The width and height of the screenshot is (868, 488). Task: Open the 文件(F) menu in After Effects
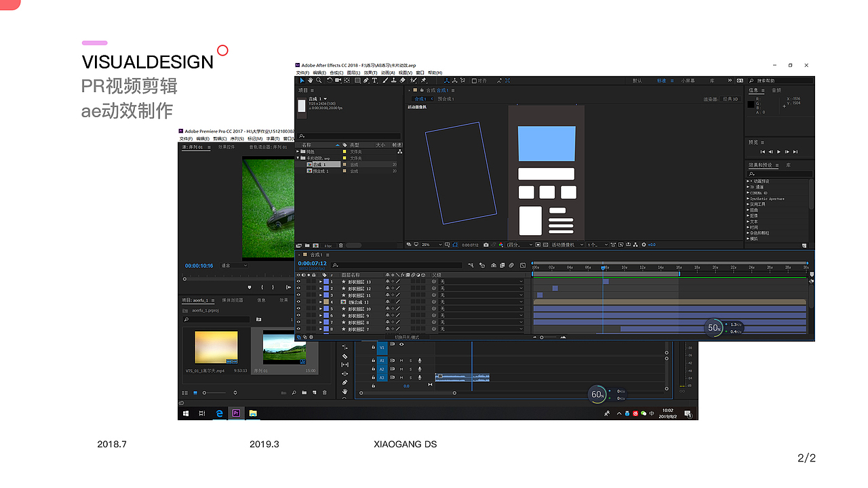tap(302, 73)
